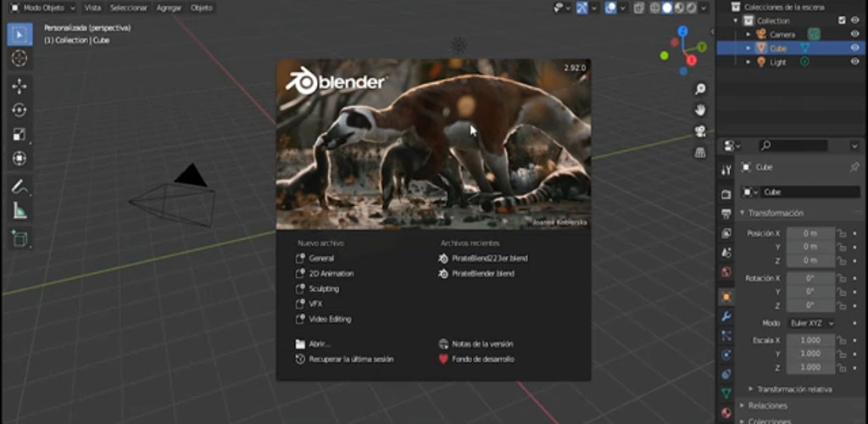Toggle Show Overlays button in header
The width and height of the screenshot is (868, 424).
(x=610, y=8)
